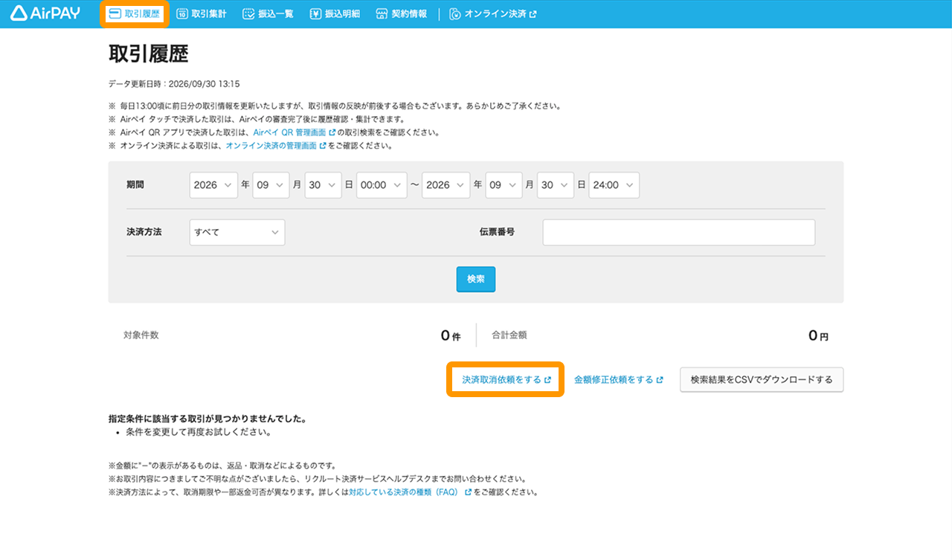Switch to the 振込一覧 tab
Screen dimensions: 952x560
click(268, 13)
